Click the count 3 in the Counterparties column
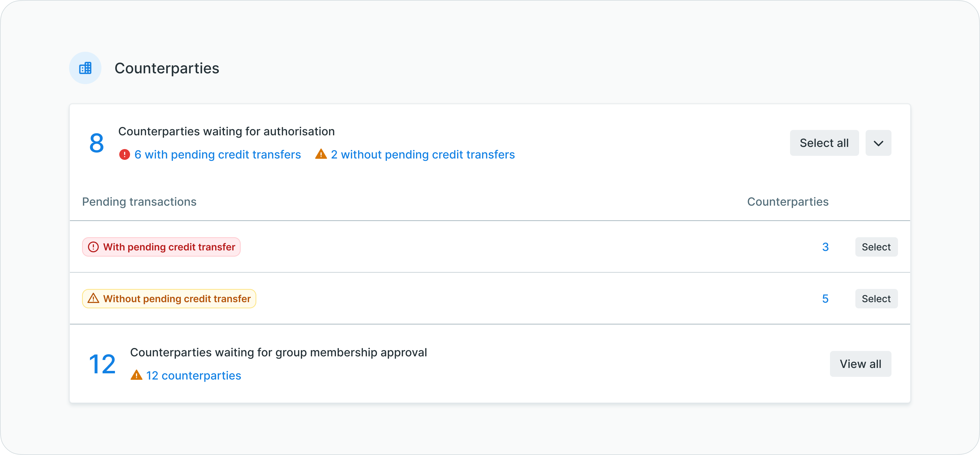This screenshot has width=980, height=455. point(825,247)
